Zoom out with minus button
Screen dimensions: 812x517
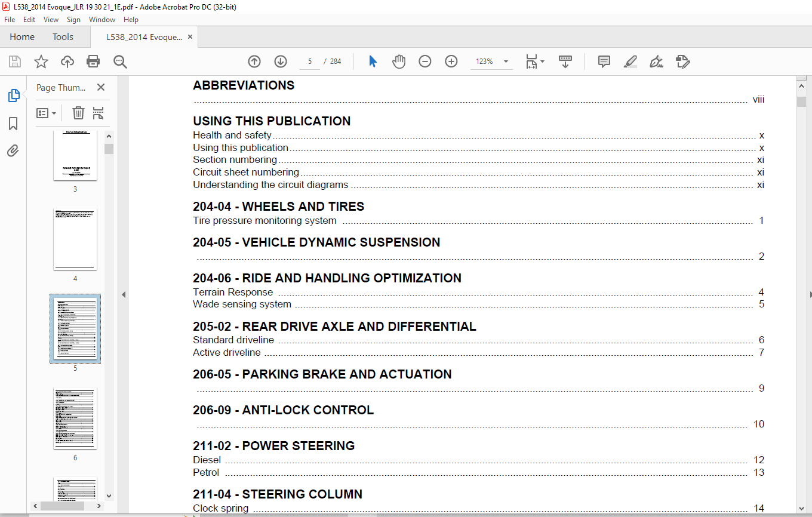click(425, 61)
